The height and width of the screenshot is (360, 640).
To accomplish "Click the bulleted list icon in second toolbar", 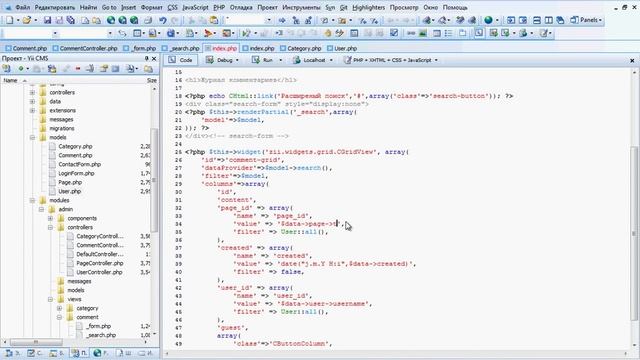I will (448, 33).
